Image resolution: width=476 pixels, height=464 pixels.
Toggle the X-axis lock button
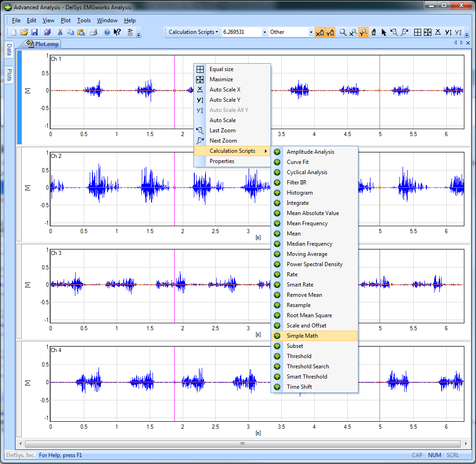[x=320, y=32]
